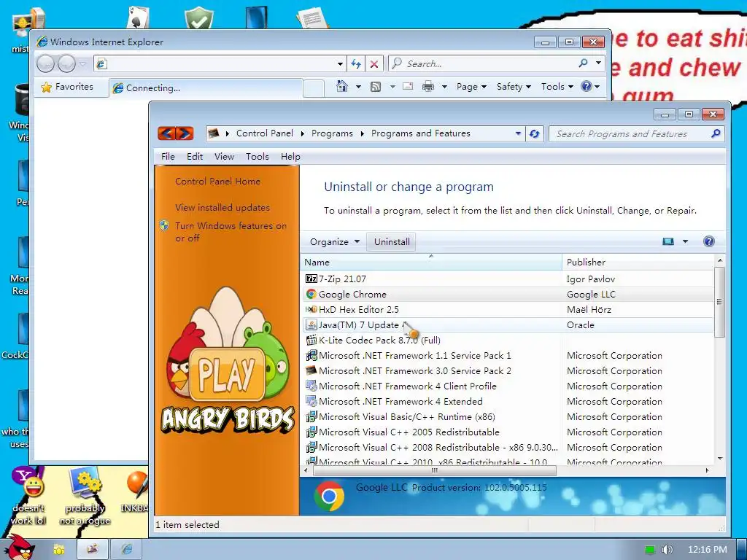The width and height of the screenshot is (747, 560).
Task: Click the Read Mail icon in Internet Explorer
Action: point(408,86)
